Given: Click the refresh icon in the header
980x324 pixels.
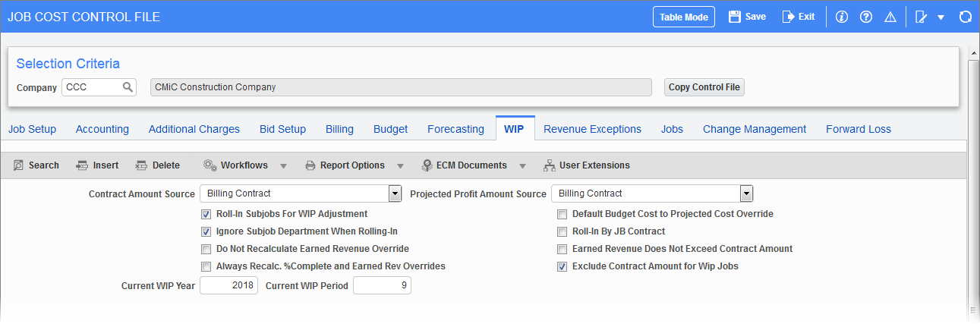Looking at the screenshot, I should tap(966, 17).
